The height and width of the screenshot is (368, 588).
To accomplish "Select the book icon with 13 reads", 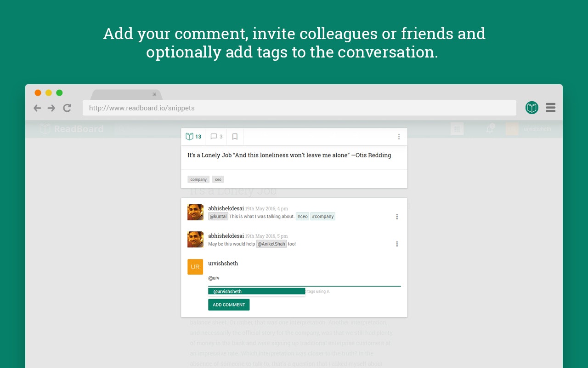I will [193, 137].
